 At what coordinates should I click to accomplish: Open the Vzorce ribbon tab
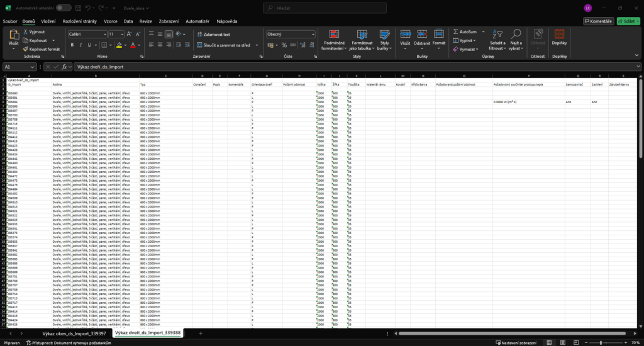[x=111, y=21]
